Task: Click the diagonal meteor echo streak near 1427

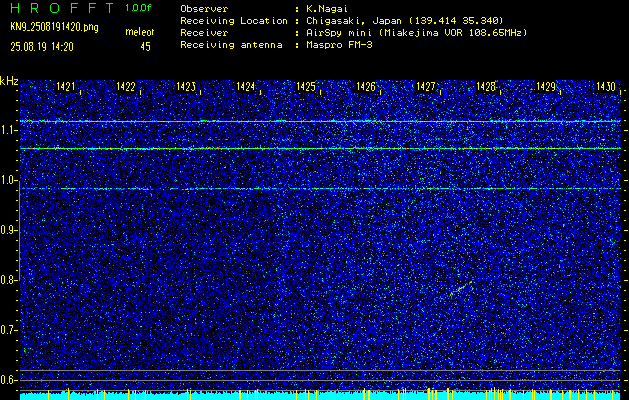Action: (x=460, y=288)
